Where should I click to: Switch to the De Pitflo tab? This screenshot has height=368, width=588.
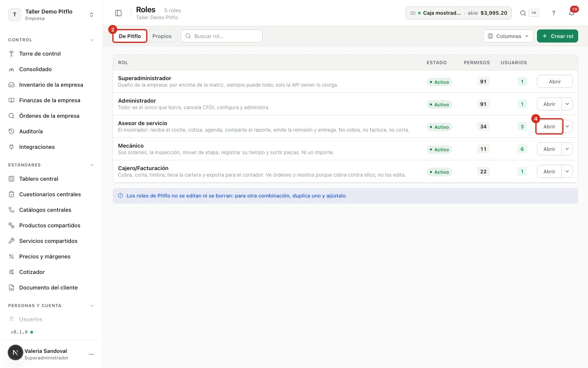coord(130,36)
